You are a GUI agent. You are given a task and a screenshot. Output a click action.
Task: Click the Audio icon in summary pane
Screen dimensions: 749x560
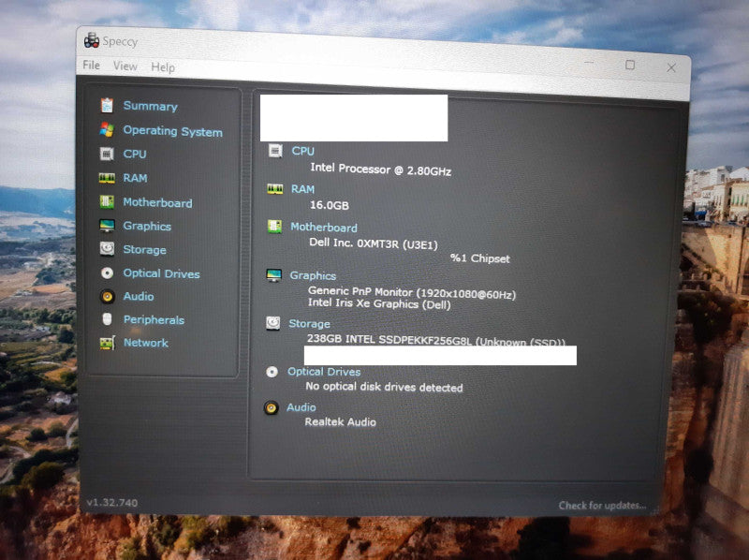click(271, 407)
